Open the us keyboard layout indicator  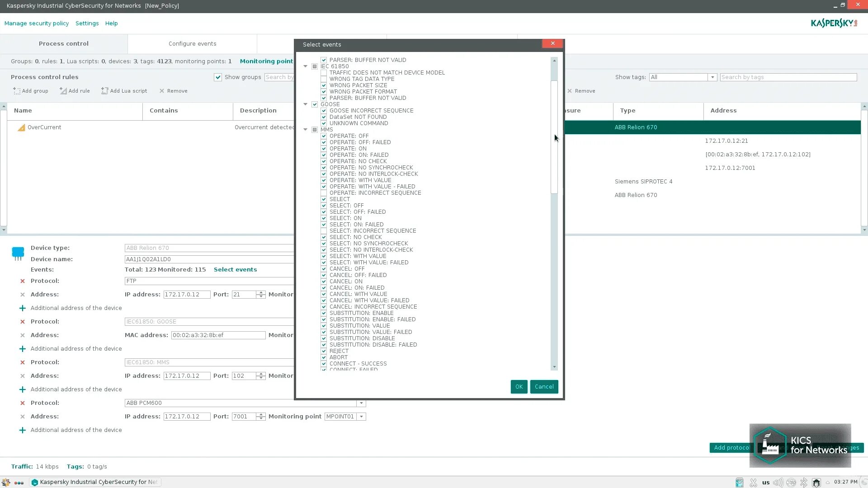(x=766, y=483)
